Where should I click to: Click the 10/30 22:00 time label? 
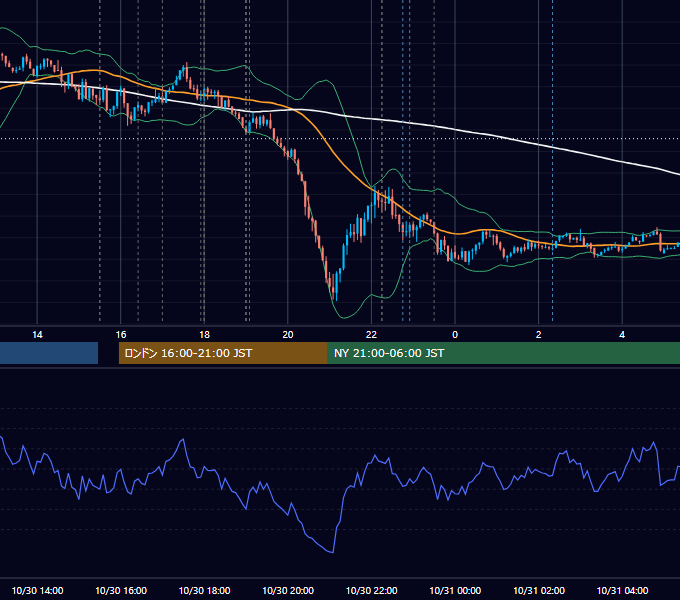[x=371, y=590]
